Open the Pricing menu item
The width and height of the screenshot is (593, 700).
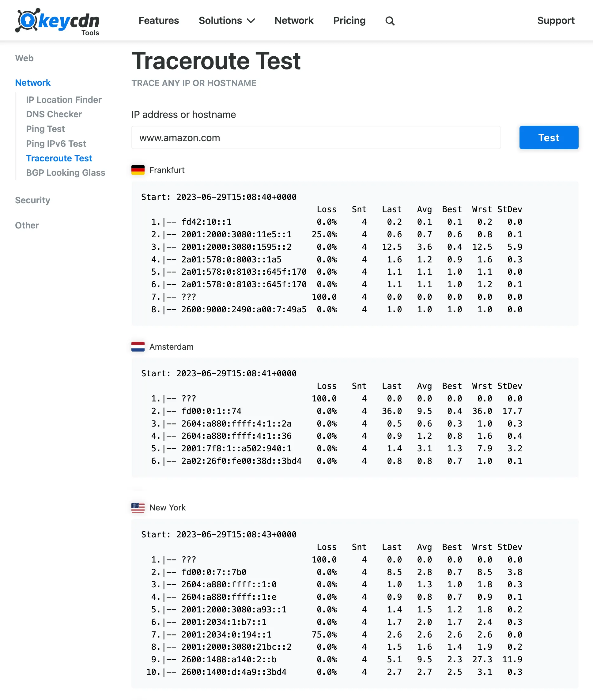click(x=349, y=21)
